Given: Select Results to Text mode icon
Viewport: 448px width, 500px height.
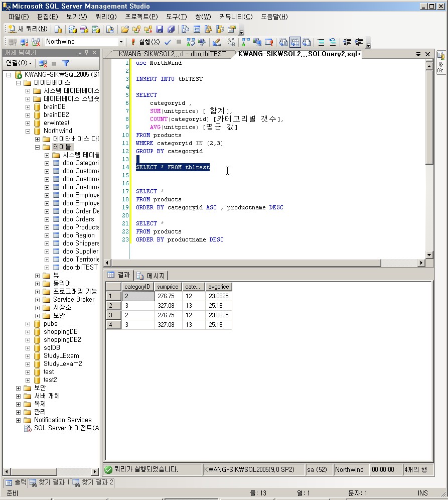Looking at the screenshot, I should tap(283, 42).
